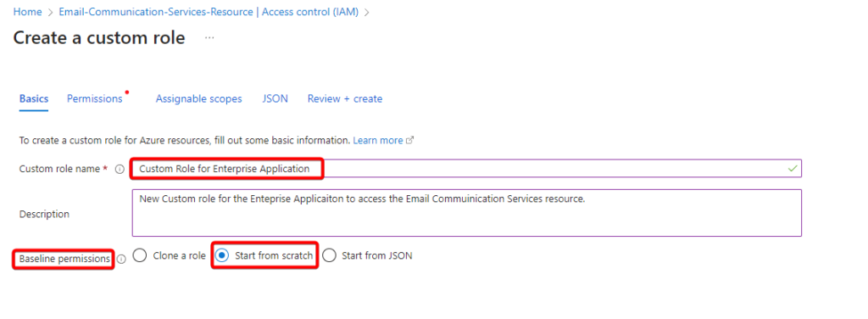Viewport: 868px width, 319px height.
Task: Go to the Review + create tab
Action: pyautogui.click(x=345, y=98)
